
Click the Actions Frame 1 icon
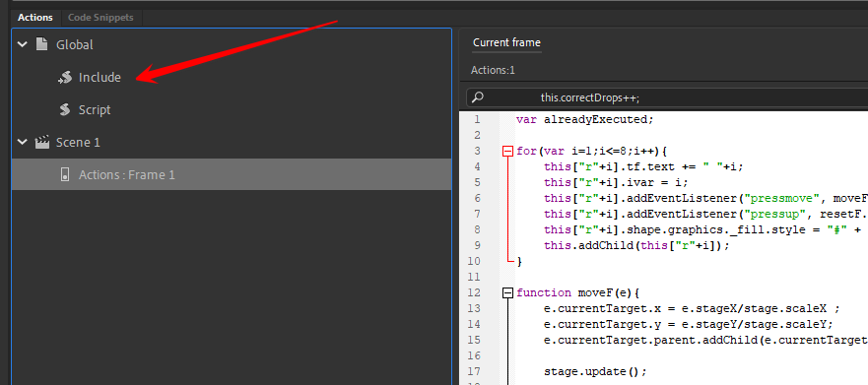pyautogui.click(x=65, y=175)
